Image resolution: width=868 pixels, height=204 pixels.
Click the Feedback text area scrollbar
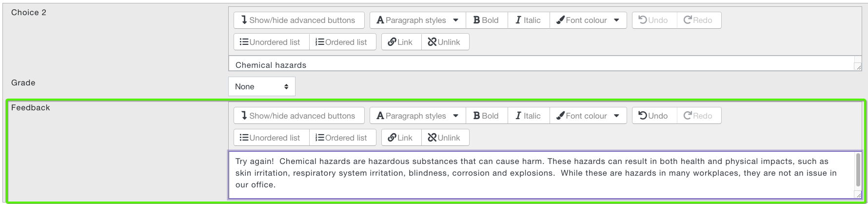pos(858,170)
